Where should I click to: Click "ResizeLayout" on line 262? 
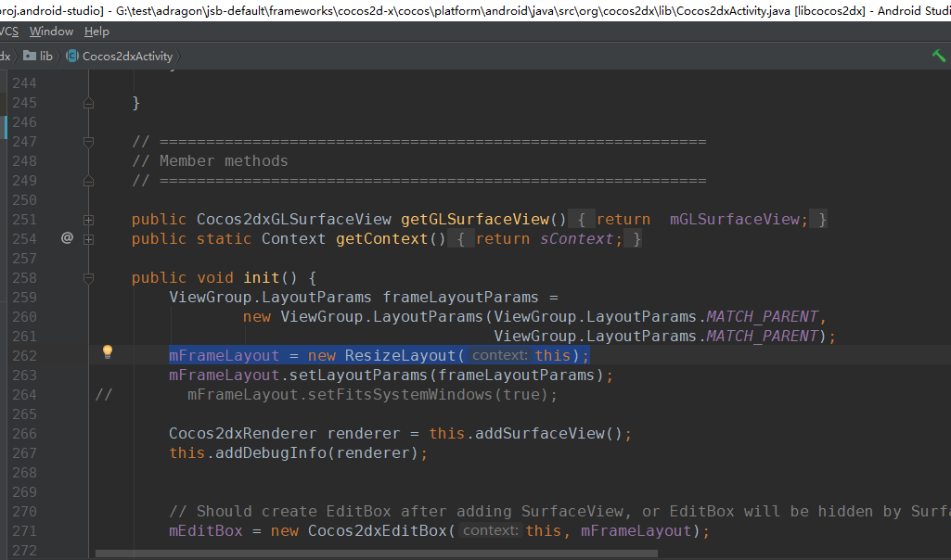coord(400,356)
